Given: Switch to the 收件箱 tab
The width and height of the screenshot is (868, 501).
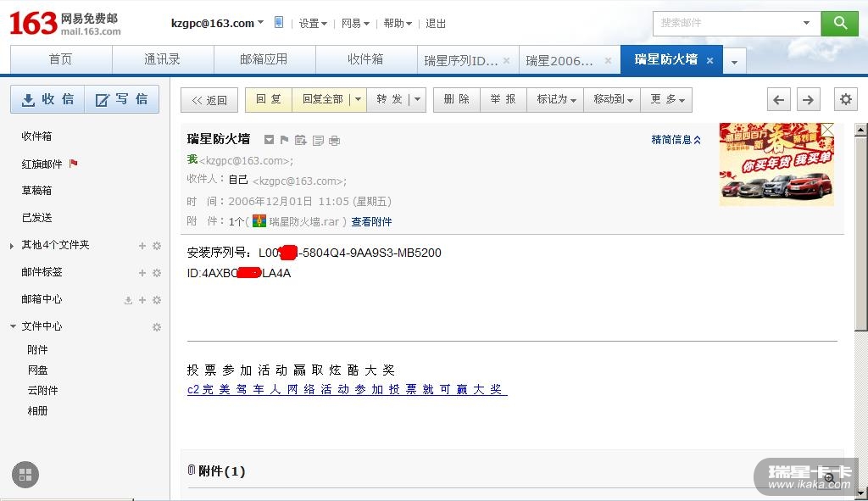Looking at the screenshot, I should [366, 60].
